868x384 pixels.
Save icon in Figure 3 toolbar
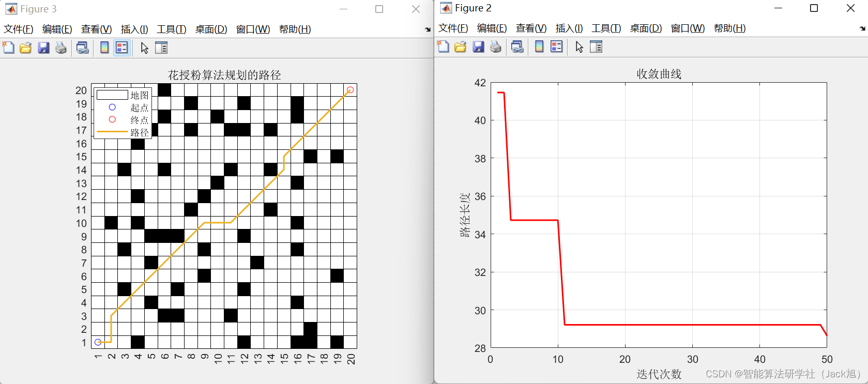coord(43,48)
